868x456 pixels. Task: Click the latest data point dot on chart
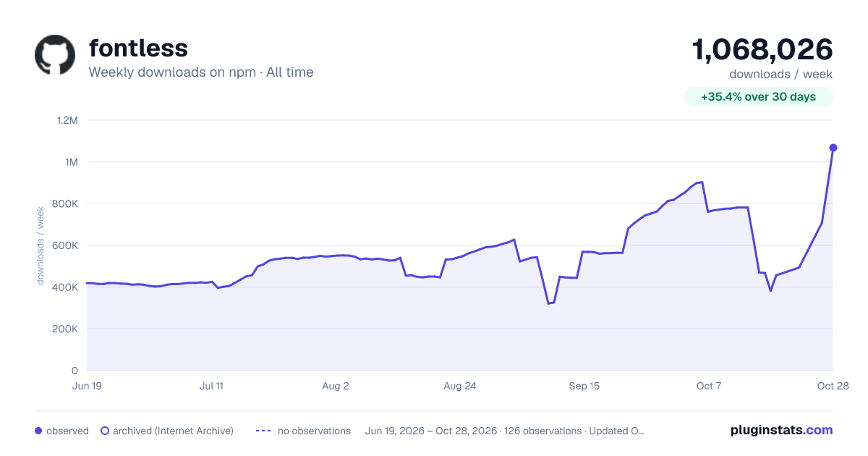(x=833, y=148)
